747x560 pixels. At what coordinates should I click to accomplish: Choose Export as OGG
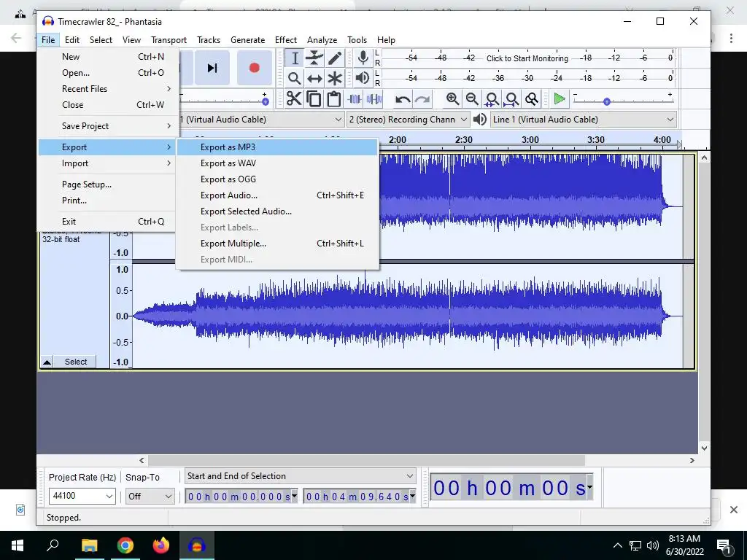click(278, 179)
